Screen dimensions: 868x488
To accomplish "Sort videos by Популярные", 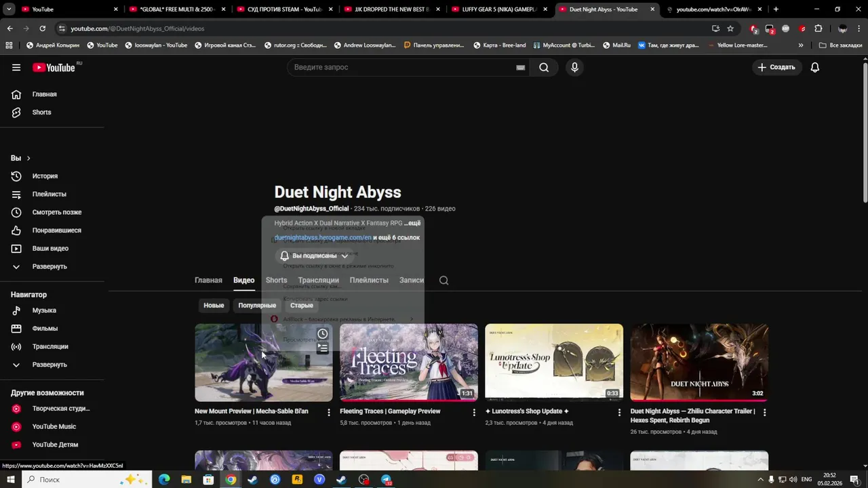I will click(257, 306).
